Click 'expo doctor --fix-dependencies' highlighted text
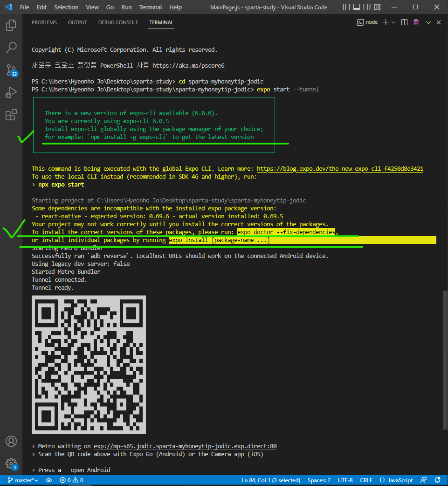Image resolution: width=448 pixels, height=486 pixels. [286, 232]
